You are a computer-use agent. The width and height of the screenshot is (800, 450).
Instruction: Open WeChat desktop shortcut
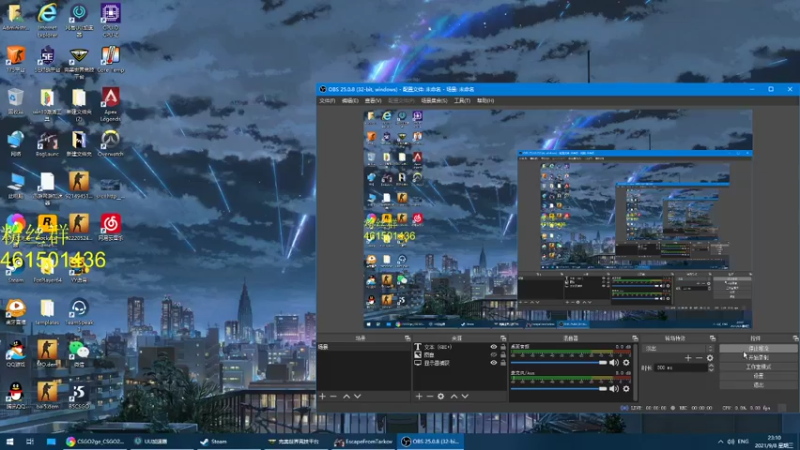coord(78,354)
